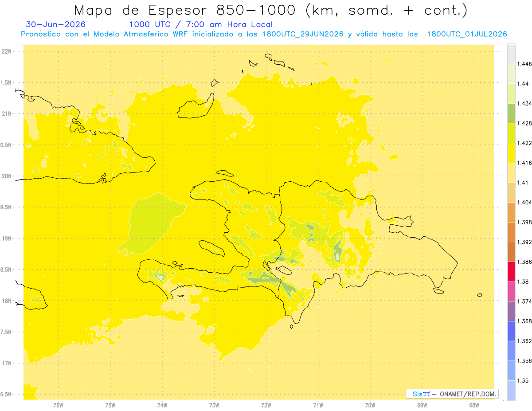
Task: Click the time text '1000 UTC / 7:00 am Hora Local'
Action: [x=201, y=24]
